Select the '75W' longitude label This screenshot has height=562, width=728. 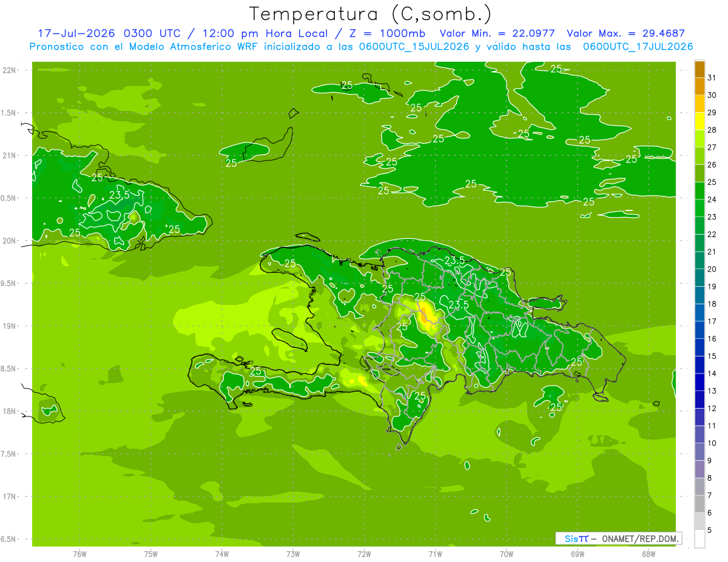(x=151, y=554)
